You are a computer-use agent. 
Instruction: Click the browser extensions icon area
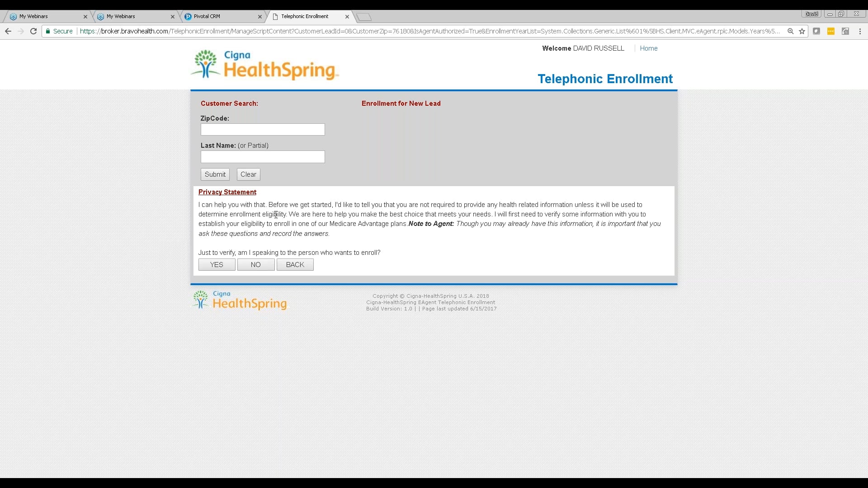click(x=832, y=31)
